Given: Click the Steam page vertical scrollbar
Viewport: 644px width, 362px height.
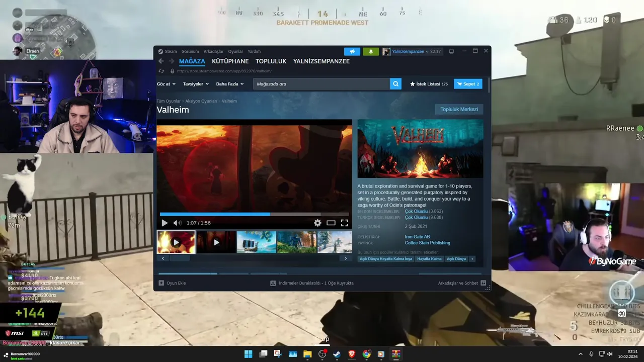Looking at the screenshot, I should tap(488, 85).
